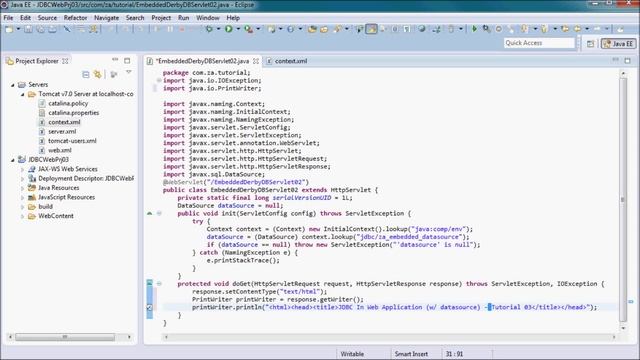Image resolution: width=640 pixels, height=360 pixels.
Task: Click the green Resume play icon on right toolbar
Action: [474, 29]
